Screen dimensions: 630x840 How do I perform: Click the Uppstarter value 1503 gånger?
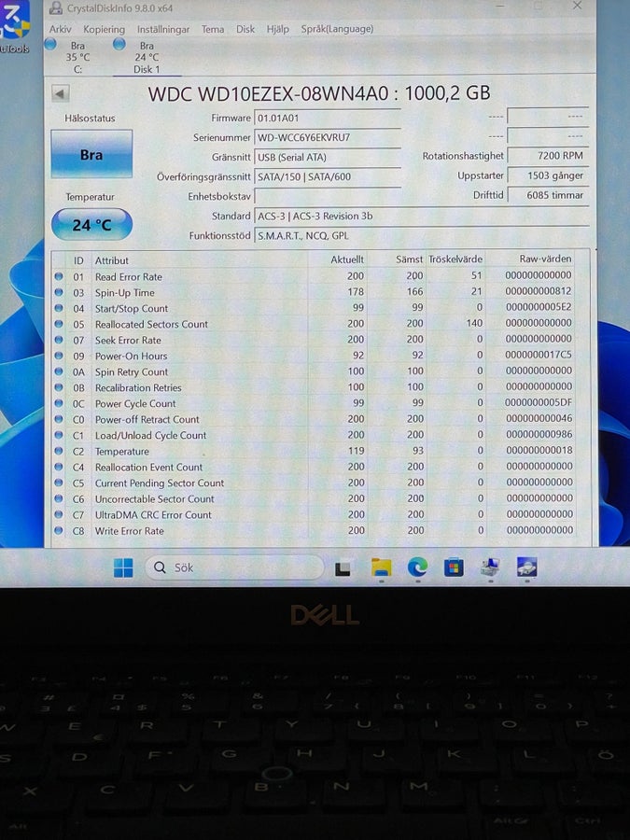548,175
